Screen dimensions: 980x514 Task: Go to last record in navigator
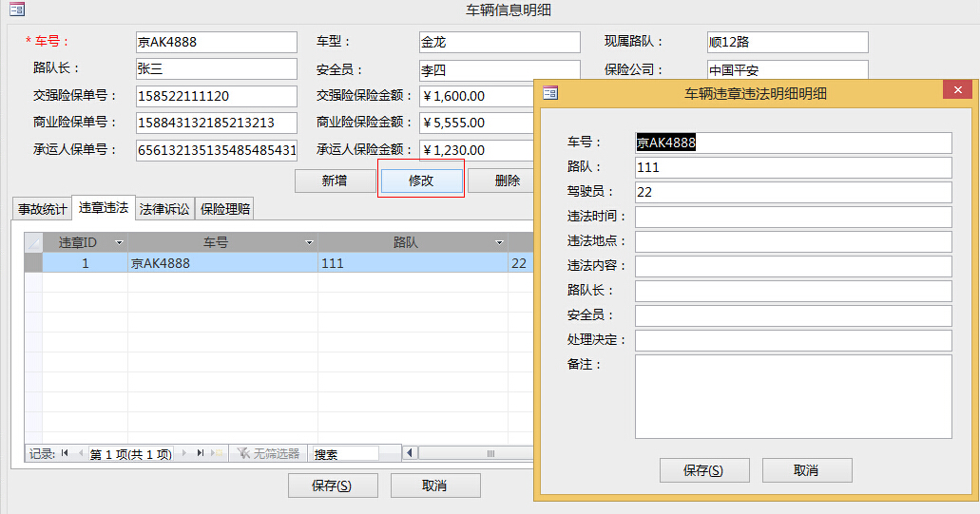200,453
